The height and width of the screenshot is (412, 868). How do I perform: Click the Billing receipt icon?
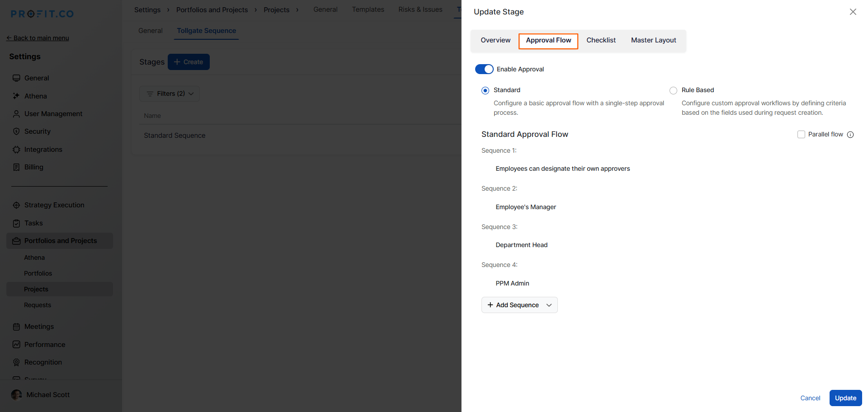16,167
